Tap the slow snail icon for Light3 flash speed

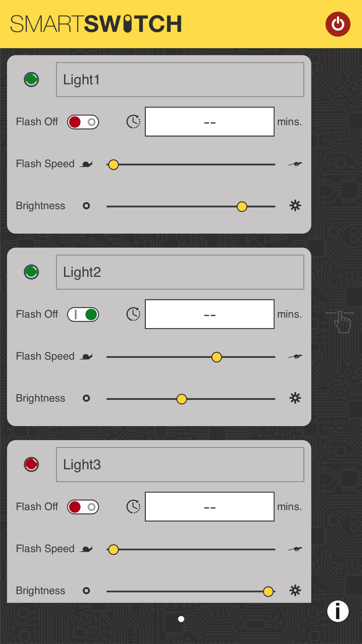(x=87, y=549)
